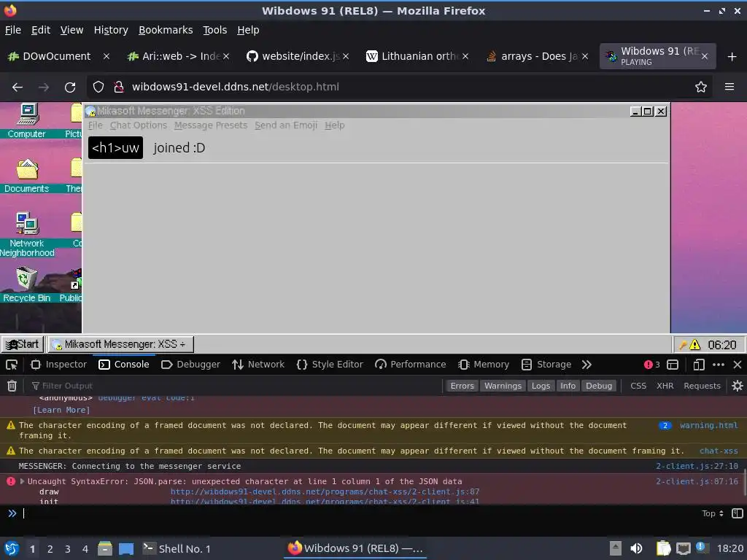Click the system volume speaker icon
This screenshot has width=747, height=560.
point(636,548)
